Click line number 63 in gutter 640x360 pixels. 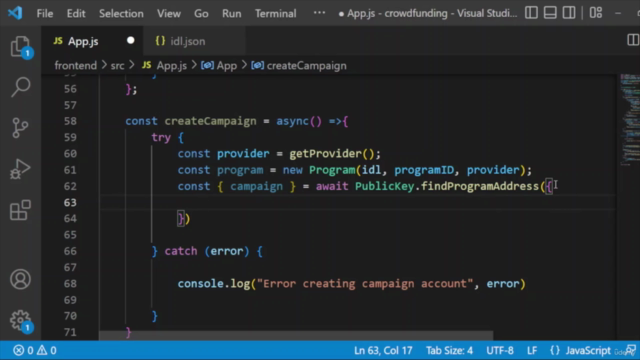click(x=70, y=202)
